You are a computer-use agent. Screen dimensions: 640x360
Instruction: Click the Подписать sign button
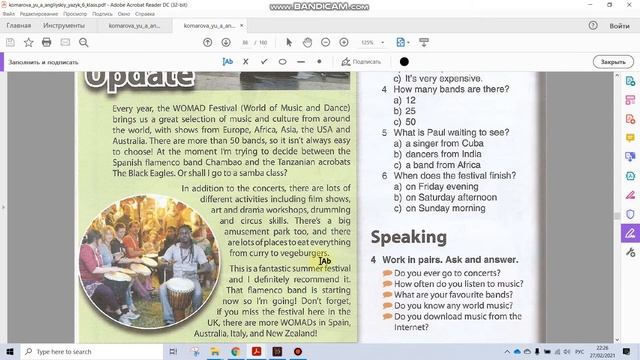pyautogui.click(x=361, y=62)
